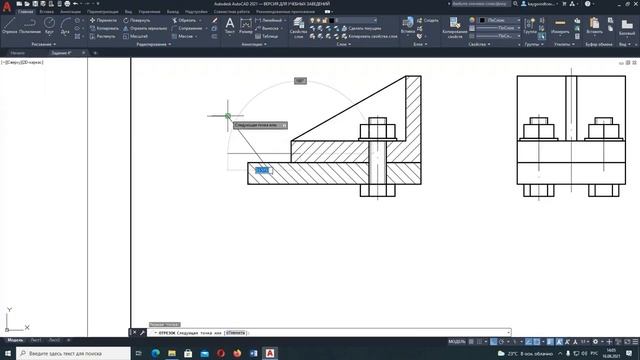Screen dimensions: 640x360
Task: Expand the Свойства panel dropdown
Action: pos(479,44)
